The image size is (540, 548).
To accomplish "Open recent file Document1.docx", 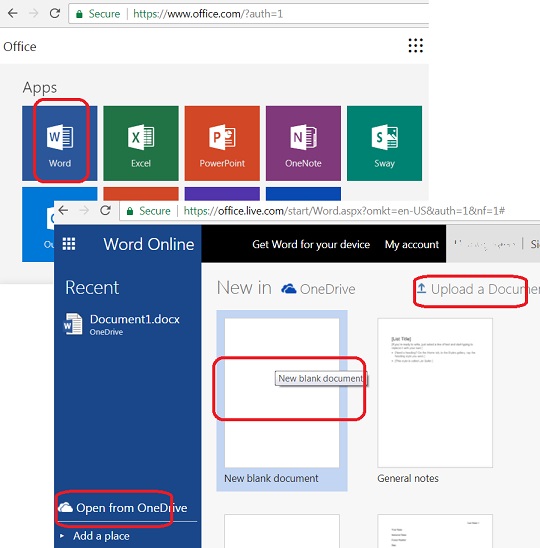I will coord(122,324).
